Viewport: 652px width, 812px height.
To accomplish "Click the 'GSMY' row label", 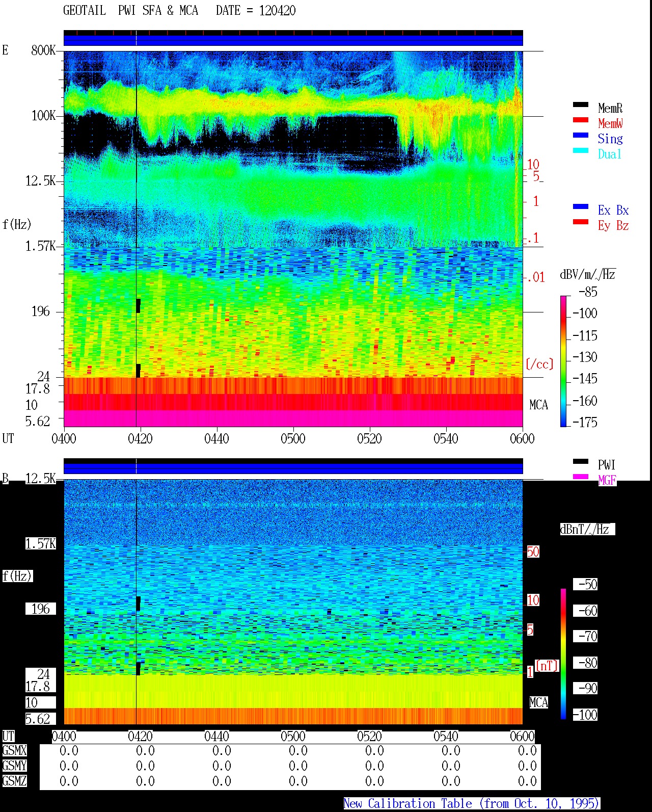I will pos(14,766).
